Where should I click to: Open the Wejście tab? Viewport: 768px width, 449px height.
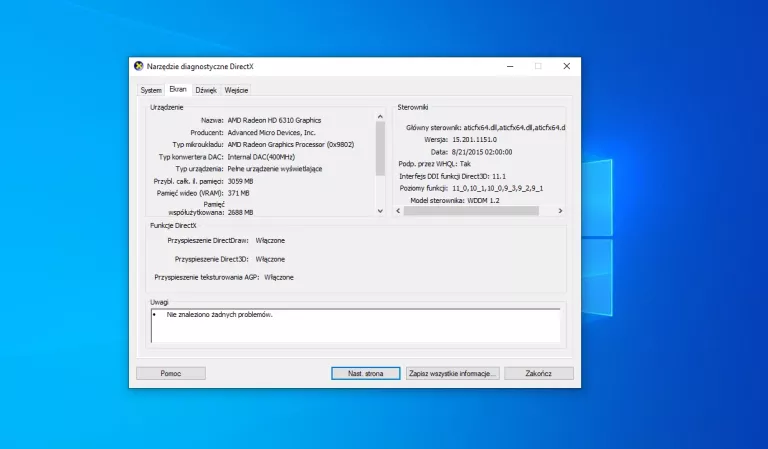tap(236, 90)
